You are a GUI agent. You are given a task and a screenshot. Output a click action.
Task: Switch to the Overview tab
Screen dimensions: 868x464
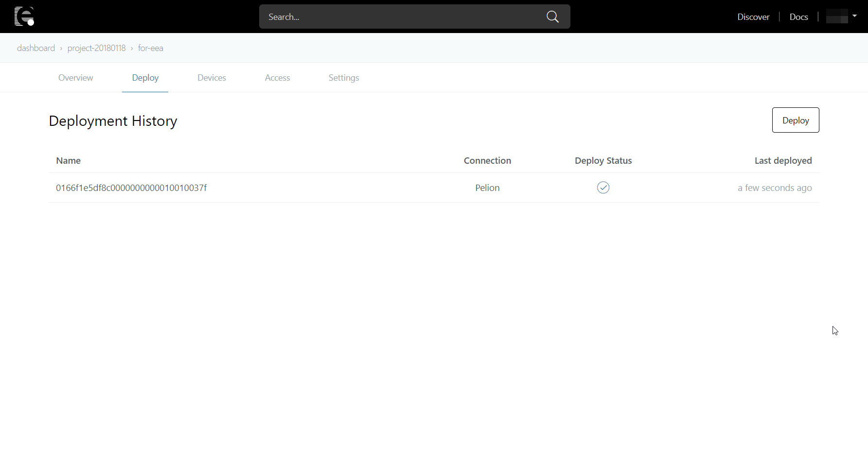[x=75, y=77]
